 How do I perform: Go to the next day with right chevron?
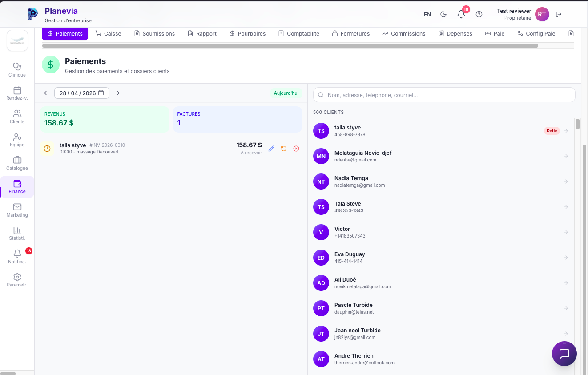pyautogui.click(x=118, y=93)
